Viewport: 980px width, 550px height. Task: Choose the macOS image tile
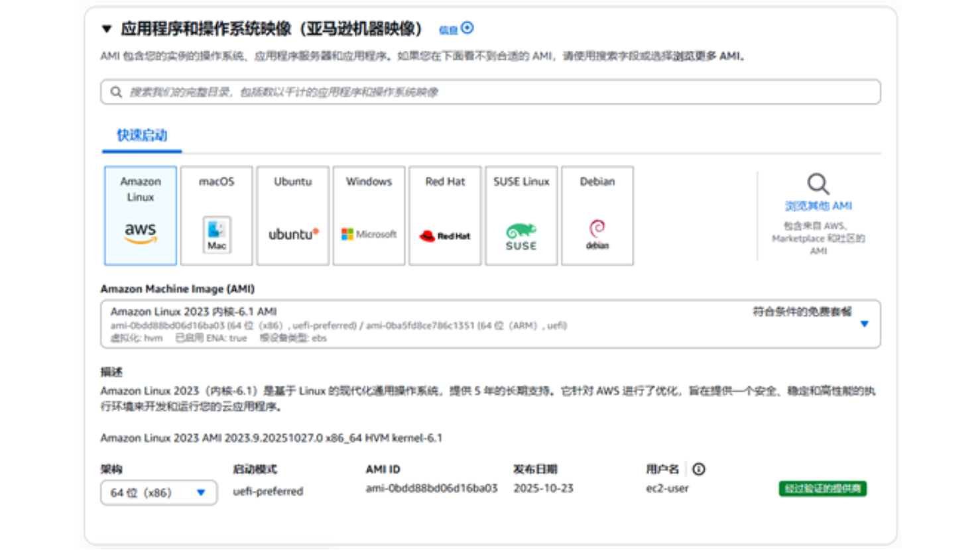(x=217, y=215)
